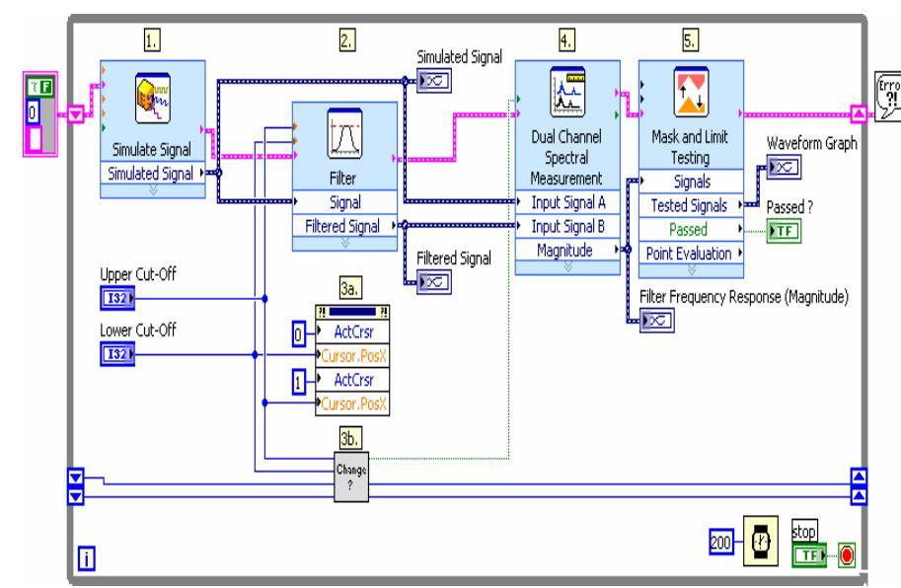Viewport: 901px width, 588px height.
Task: Select the bottom-left shift register on loop border
Action: pyautogui.click(x=76, y=496)
